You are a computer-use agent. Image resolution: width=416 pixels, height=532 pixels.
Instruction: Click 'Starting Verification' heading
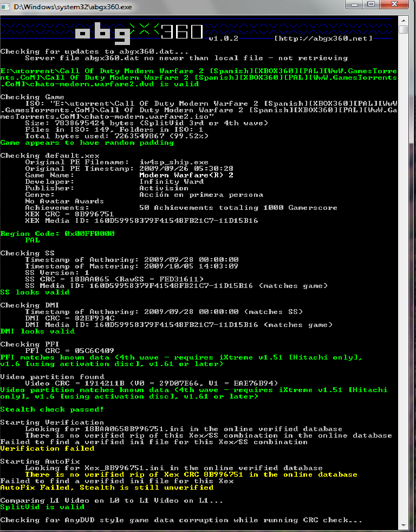click(52, 422)
